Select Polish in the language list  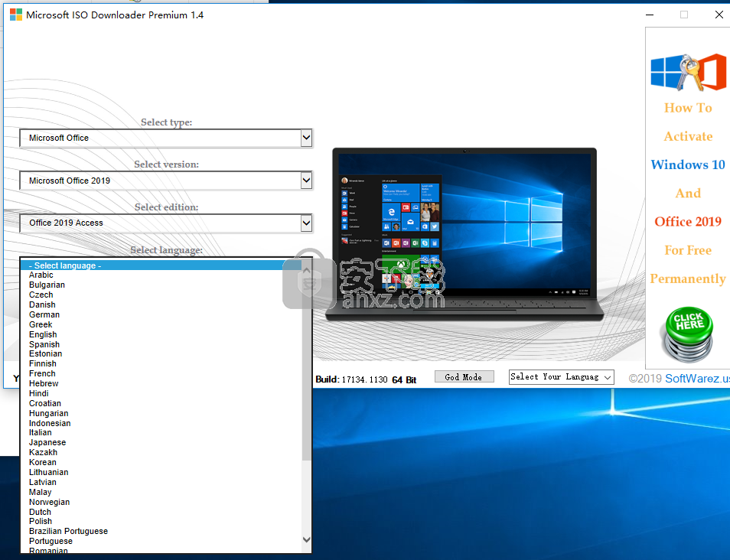pos(41,521)
